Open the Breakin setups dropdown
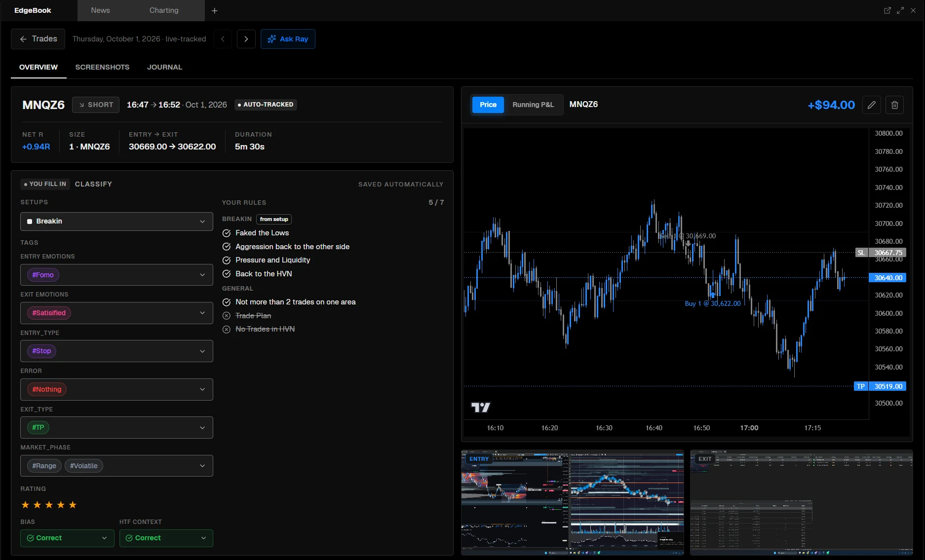Viewport: 925px width, 560px height. [116, 222]
